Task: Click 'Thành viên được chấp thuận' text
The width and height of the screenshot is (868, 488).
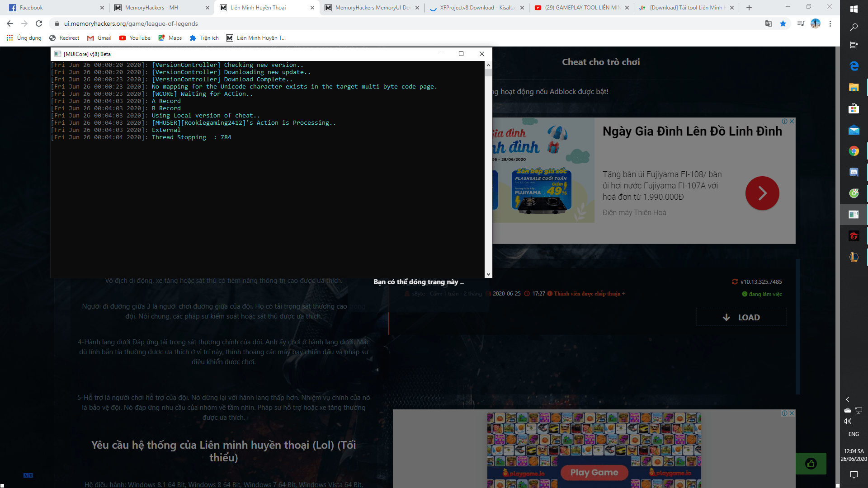Action: tap(587, 294)
